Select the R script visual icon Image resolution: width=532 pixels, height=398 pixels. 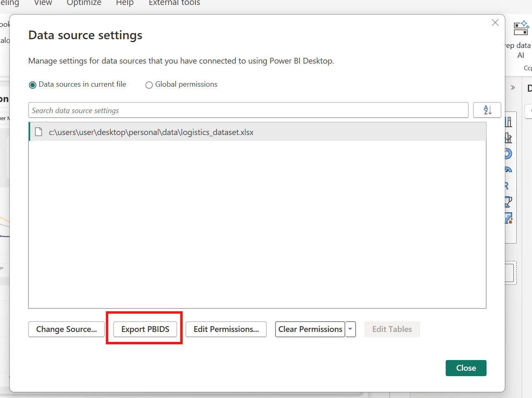pos(507,186)
